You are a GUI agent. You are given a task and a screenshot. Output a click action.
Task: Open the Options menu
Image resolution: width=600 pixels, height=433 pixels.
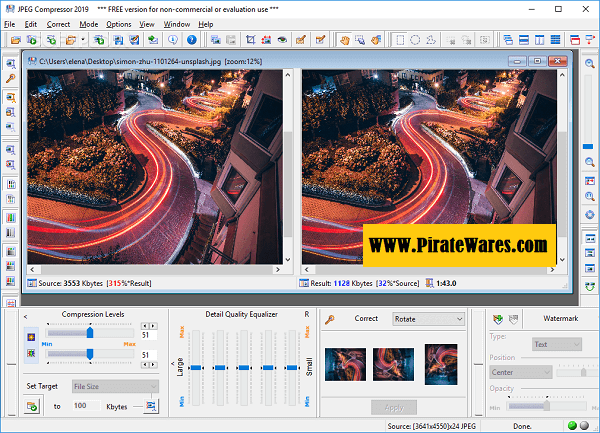119,24
